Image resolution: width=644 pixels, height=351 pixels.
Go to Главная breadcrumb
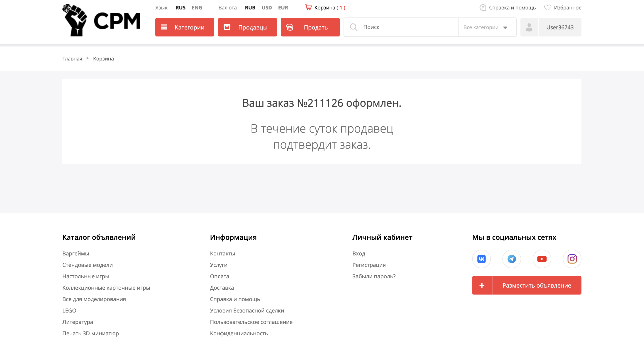pos(72,58)
